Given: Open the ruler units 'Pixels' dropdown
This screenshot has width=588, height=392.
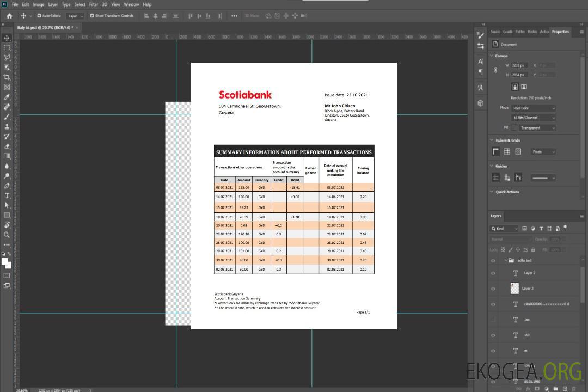Looking at the screenshot, I should [x=543, y=152].
